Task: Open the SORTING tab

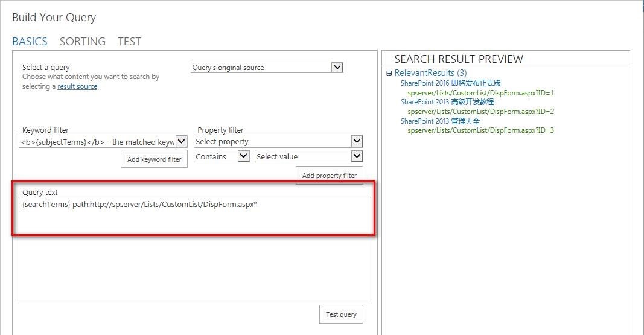Action: coord(83,42)
